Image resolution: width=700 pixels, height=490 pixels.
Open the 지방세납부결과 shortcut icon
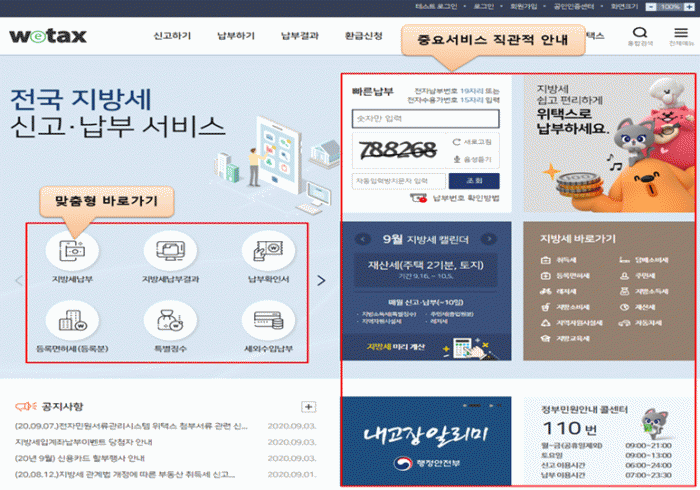[170, 251]
